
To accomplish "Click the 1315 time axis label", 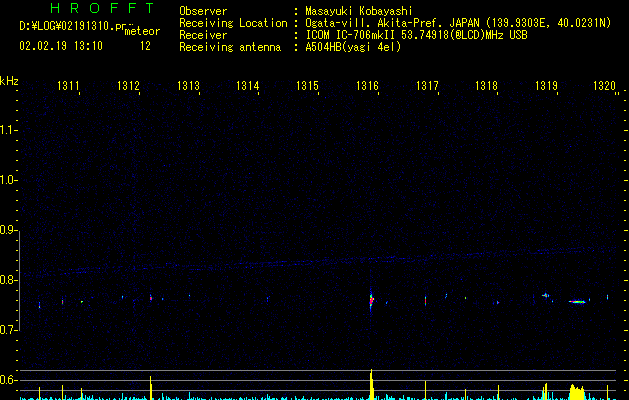I will click(x=307, y=86).
